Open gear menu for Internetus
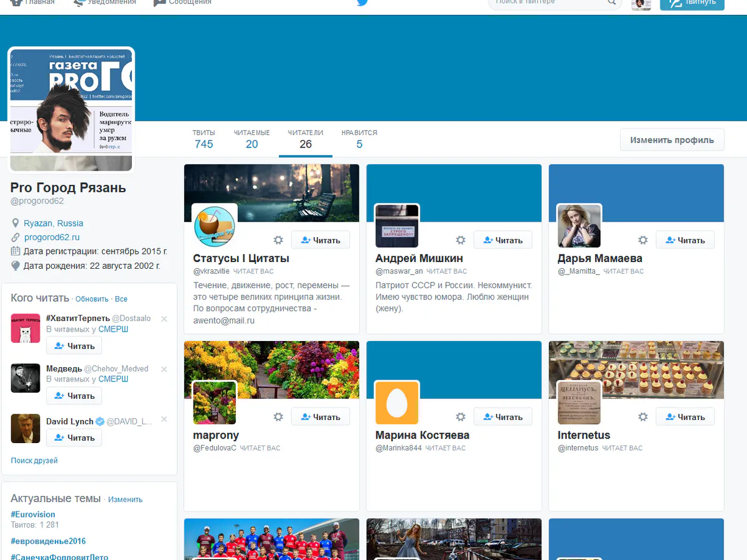747x560 pixels. tap(643, 417)
